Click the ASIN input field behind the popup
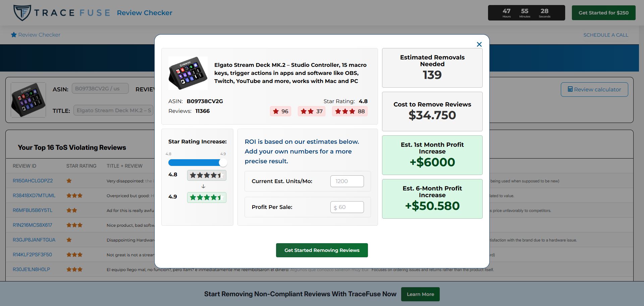 (x=100, y=89)
